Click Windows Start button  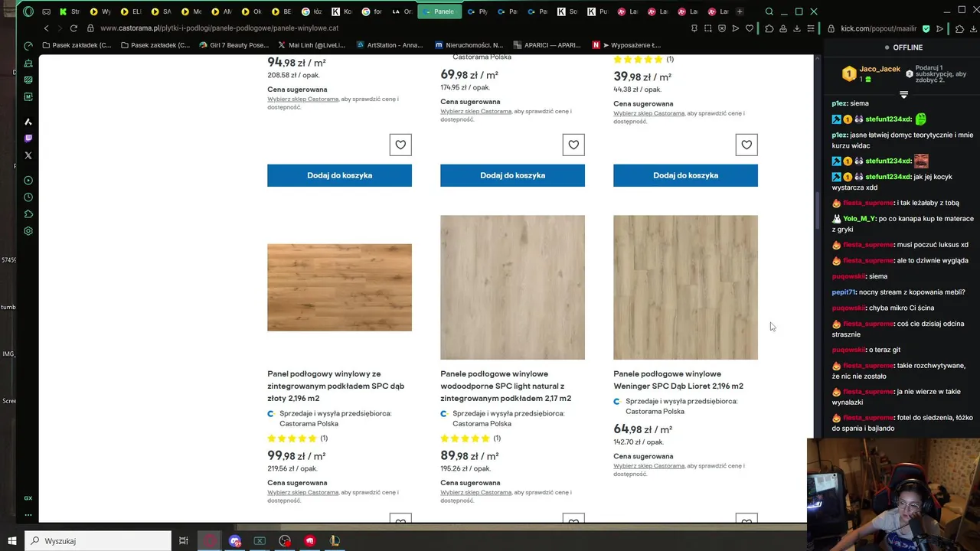pos(11,541)
